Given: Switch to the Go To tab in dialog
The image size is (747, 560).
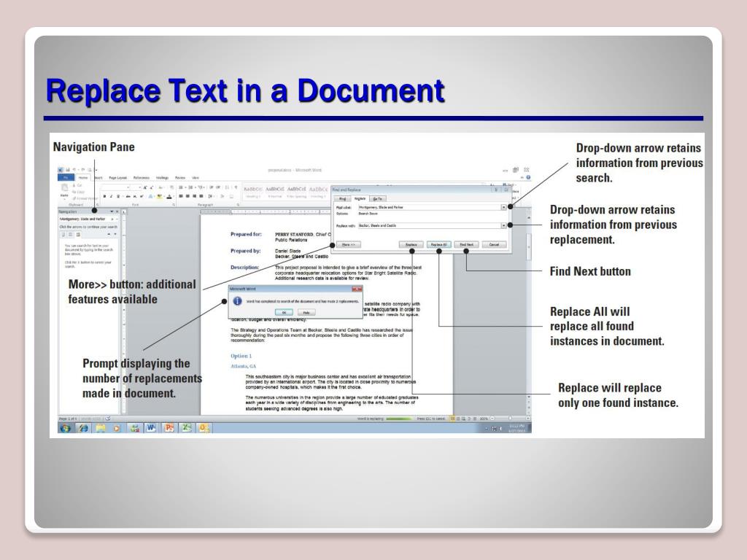Looking at the screenshot, I should (377, 198).
